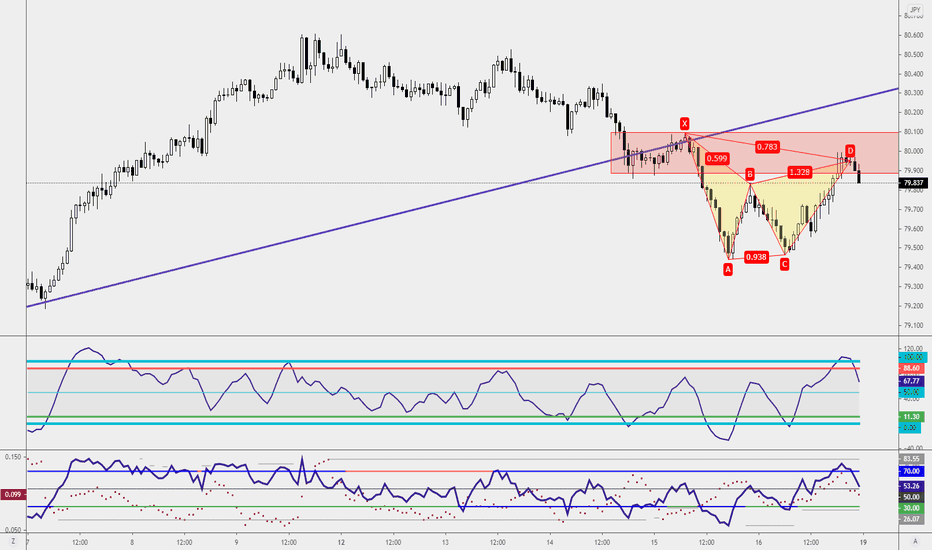This screenshot has width=932, height=550.
Task: Select the pattern point A label
Action: tap(728, 269)
